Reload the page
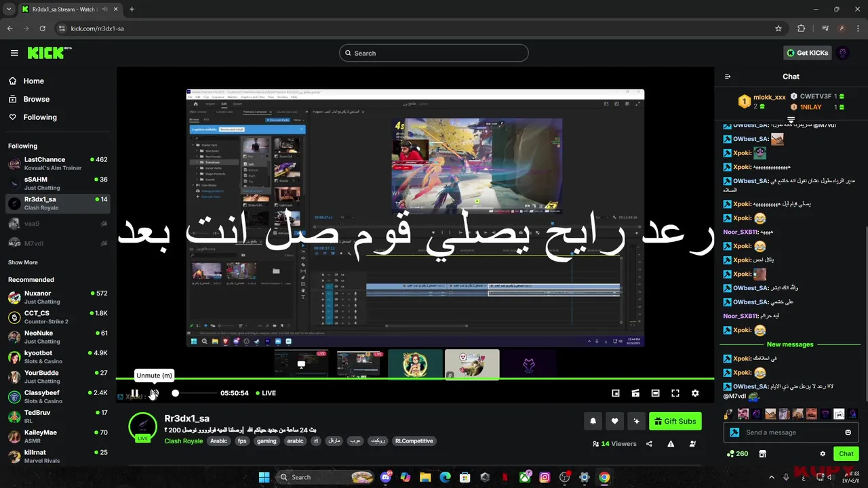The height and width of the screenshot is (488, 868). (x=42, y=28)
